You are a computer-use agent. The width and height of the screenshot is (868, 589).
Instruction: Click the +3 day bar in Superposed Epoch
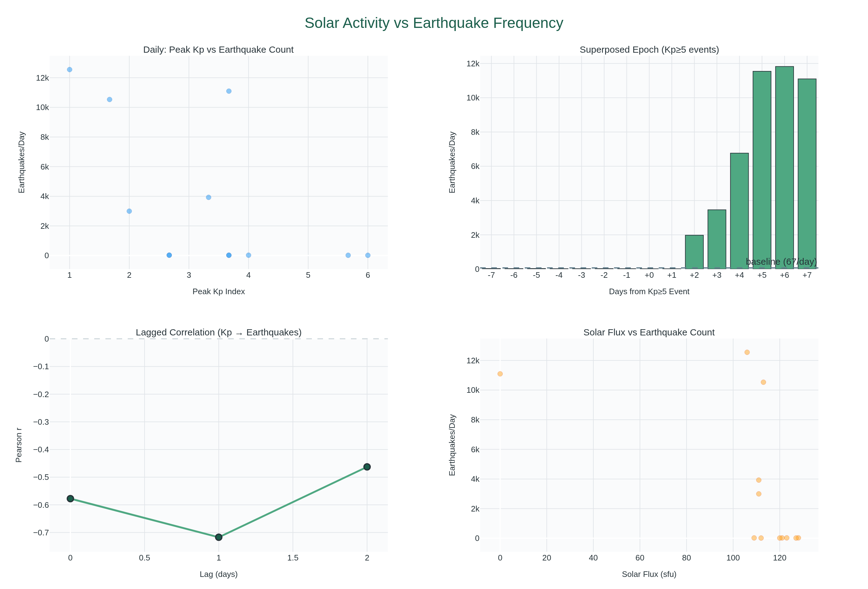(x=717, y=239)
